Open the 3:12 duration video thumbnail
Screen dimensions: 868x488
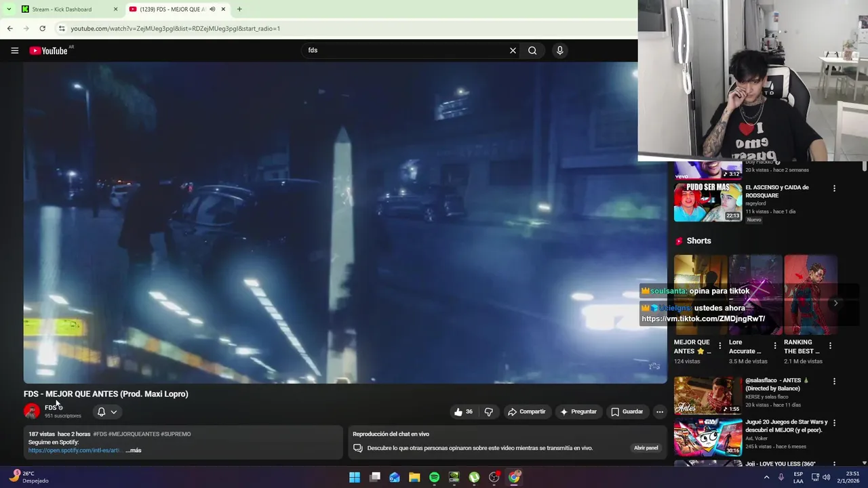tap(708, 170)
